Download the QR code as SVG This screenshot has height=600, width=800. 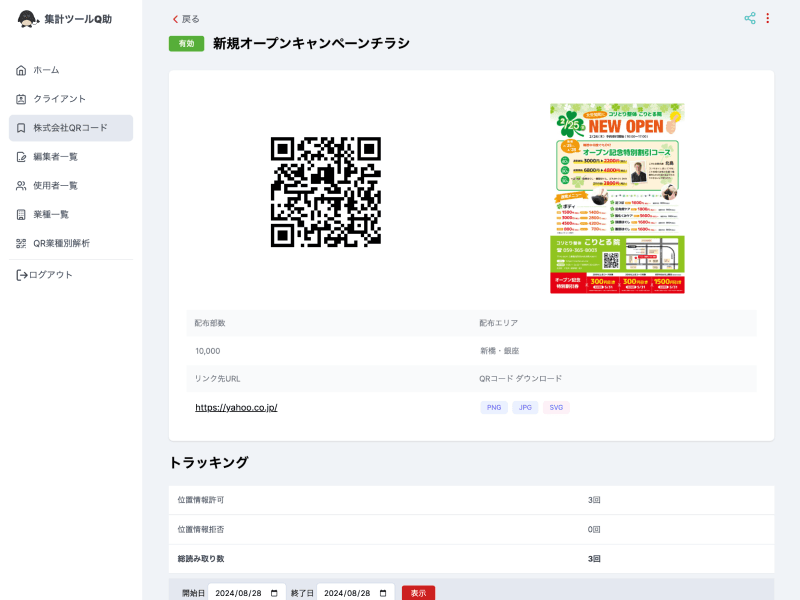click(x=556, y=407)
